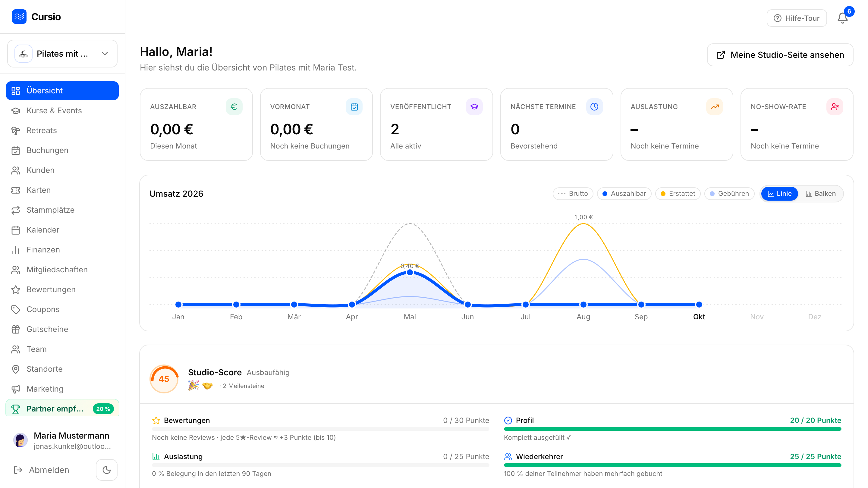This screenshot has width=868, height=488.
Task: Expand the Pilates mit studio selector
Action: pos(62,54)
